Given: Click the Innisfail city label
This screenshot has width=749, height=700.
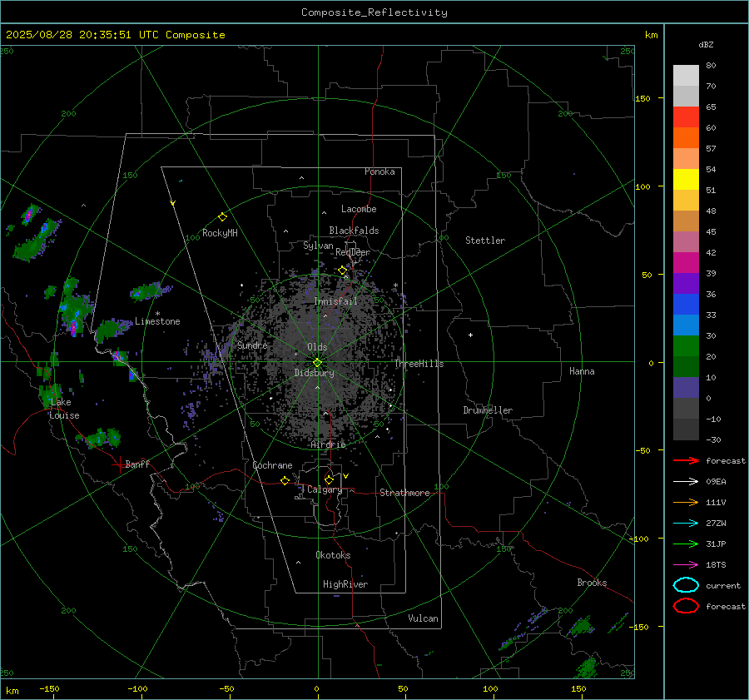Looking at the screenshot, I should coord(336,301).
